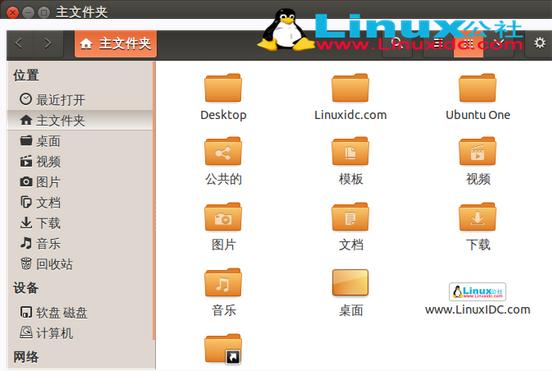Select the 视频 folder in main pane

(478, 161)
